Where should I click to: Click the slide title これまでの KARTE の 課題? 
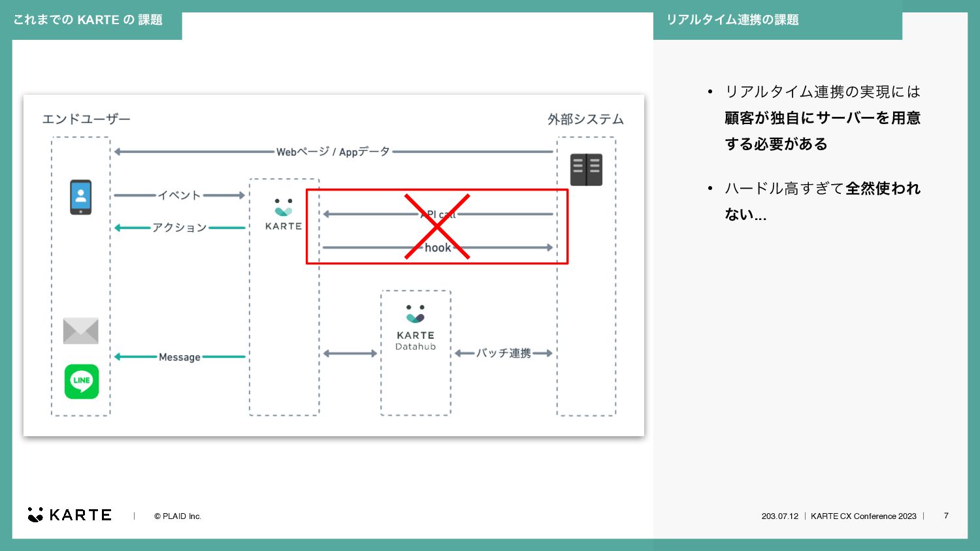88,20
